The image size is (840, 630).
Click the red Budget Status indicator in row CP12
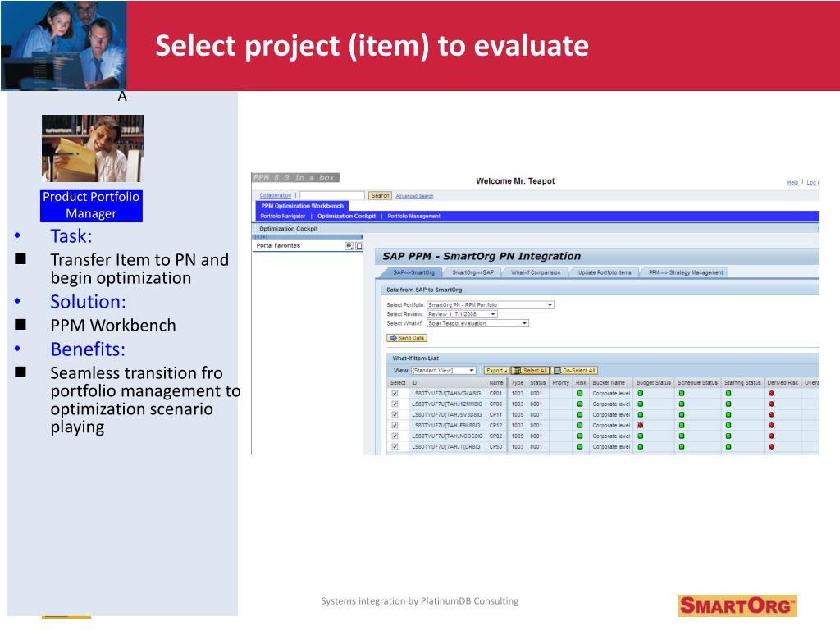(640, 426)
